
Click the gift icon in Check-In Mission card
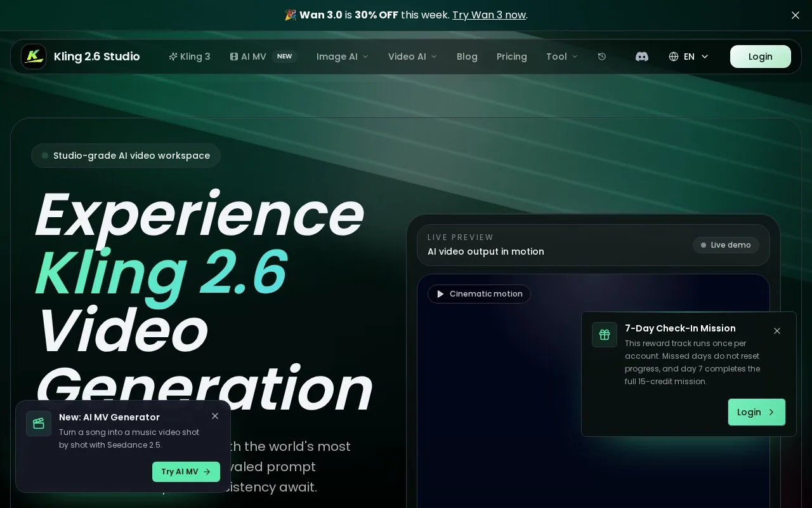pos(605,335)
